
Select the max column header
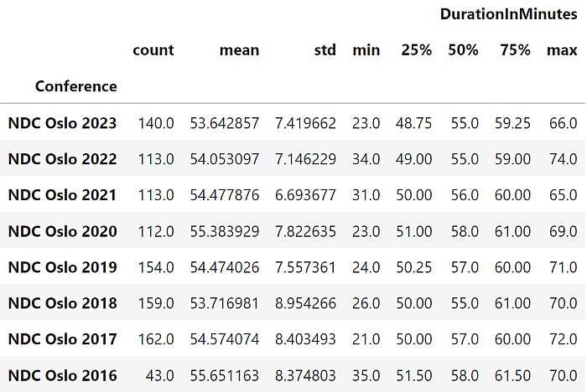coord(562,50)
